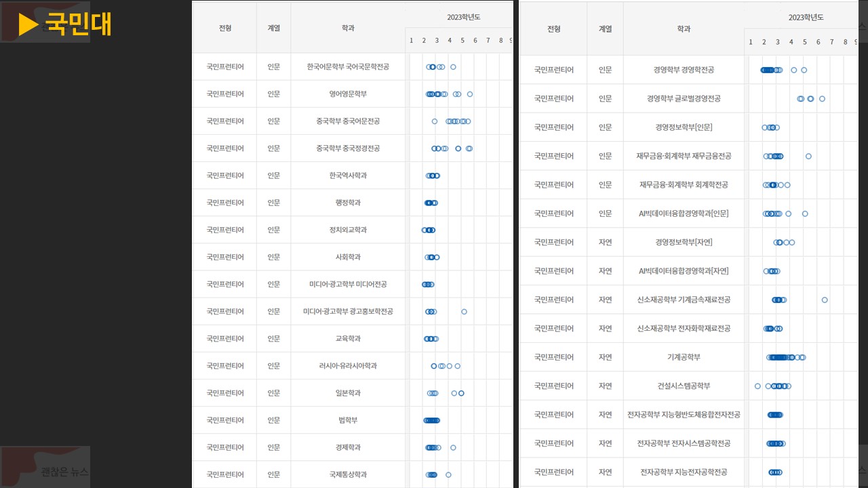The width and height of the screenshot is (868, 488).
Task: Select 미디어·광고학부 미디어전공 cell
Action: point(348,284)
